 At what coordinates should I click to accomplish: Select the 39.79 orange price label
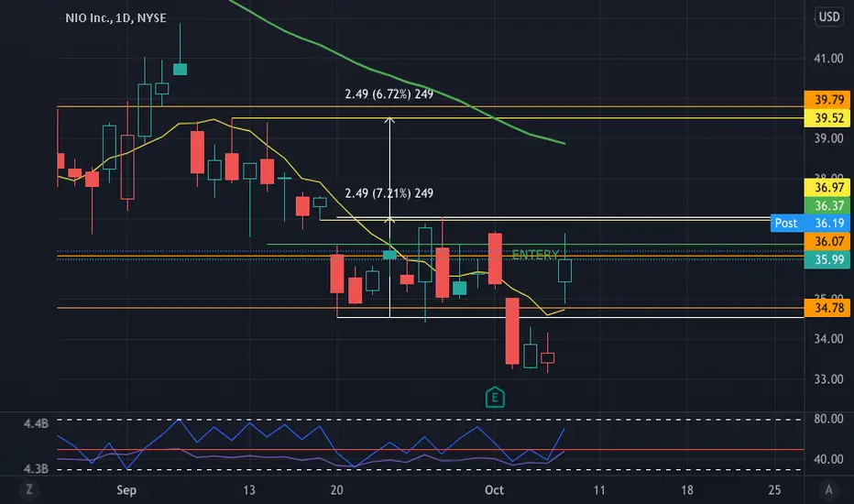pyautogui.click(x=827, y=100)
